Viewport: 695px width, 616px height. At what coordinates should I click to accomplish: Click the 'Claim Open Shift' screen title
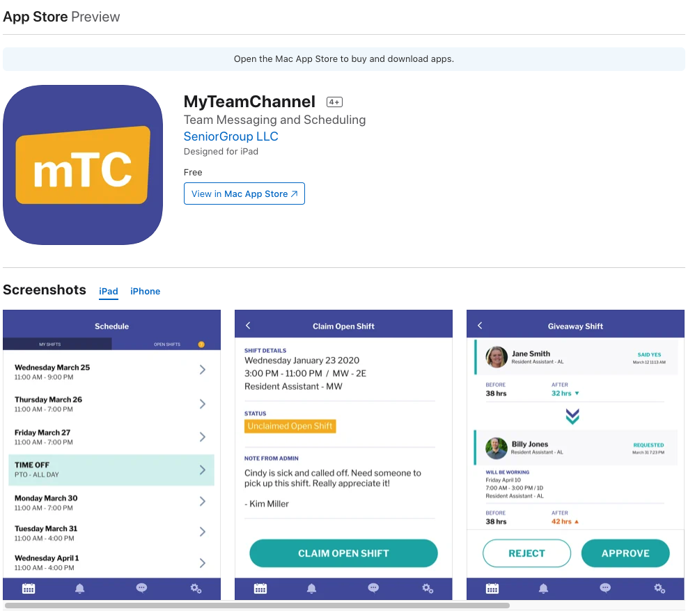[343, 326]
